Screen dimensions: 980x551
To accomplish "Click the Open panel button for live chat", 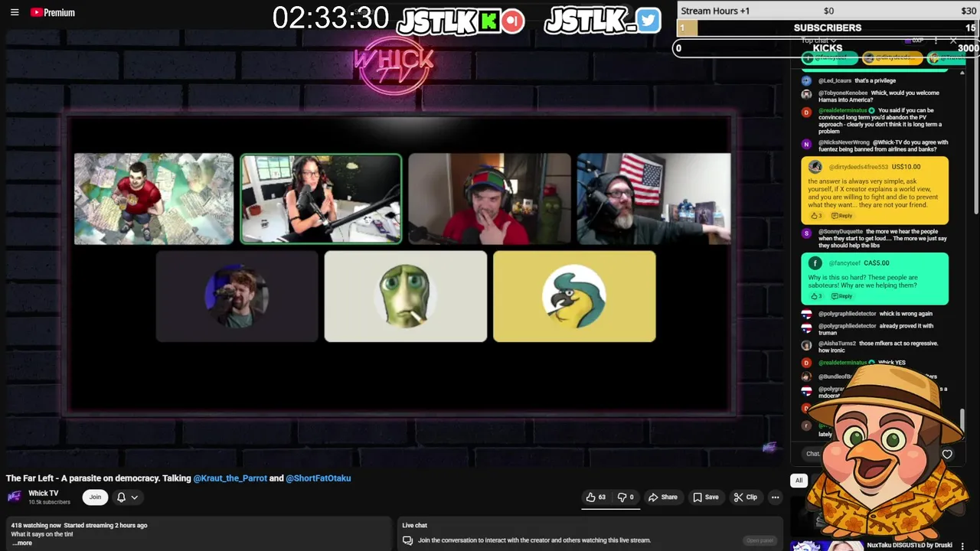I will pyautogui.click(x=759, y=540).
